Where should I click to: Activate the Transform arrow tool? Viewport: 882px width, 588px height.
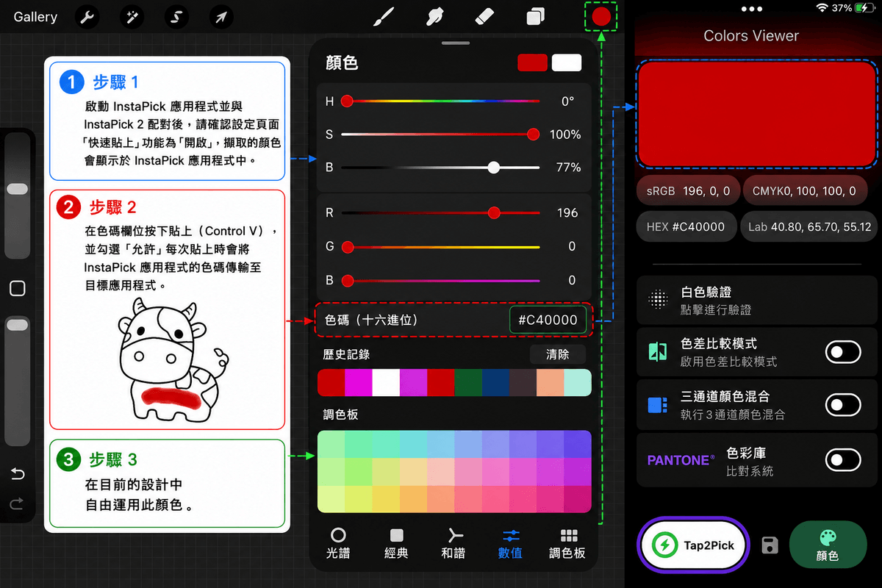[x=220, y=17]
